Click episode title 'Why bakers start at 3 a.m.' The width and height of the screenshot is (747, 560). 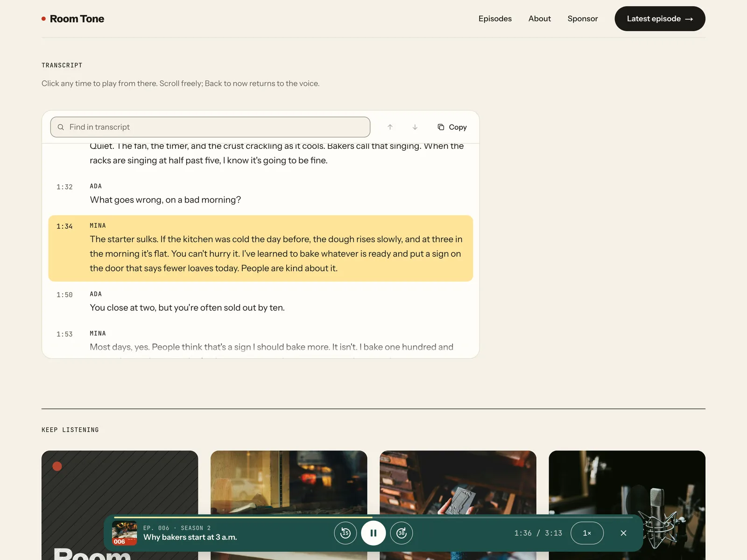(190, 537)
